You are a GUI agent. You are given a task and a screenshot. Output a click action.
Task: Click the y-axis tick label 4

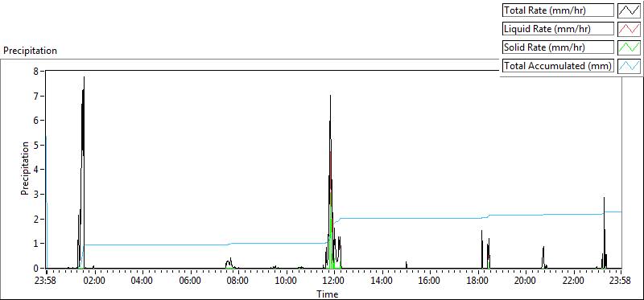(35, 170)
